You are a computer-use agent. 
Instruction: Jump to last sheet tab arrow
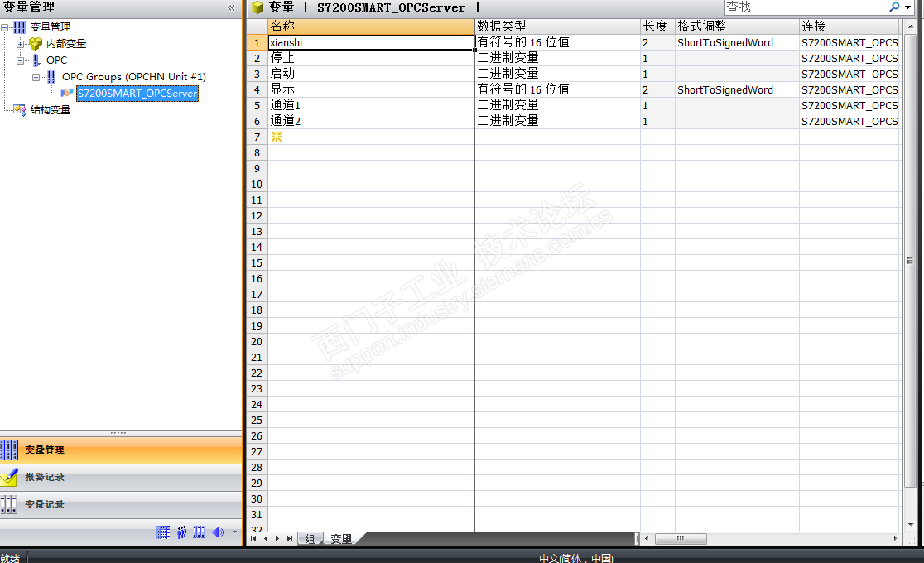point(289,538)
